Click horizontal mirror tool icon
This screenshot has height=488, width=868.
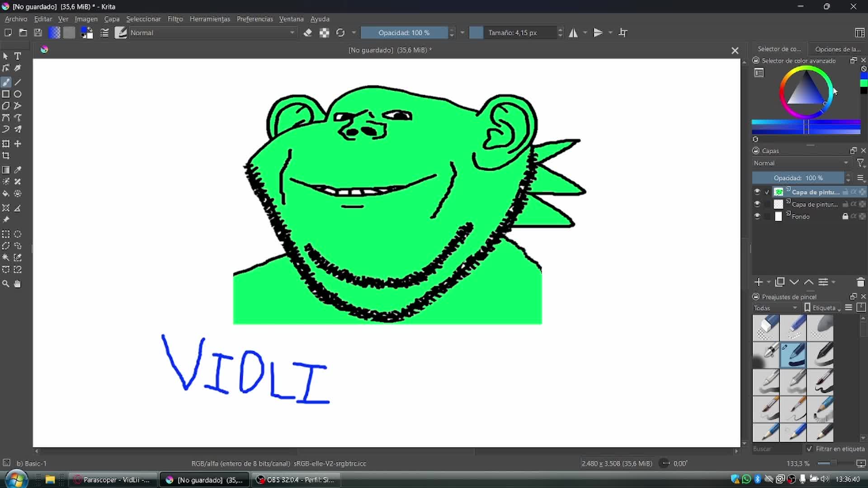573,33
